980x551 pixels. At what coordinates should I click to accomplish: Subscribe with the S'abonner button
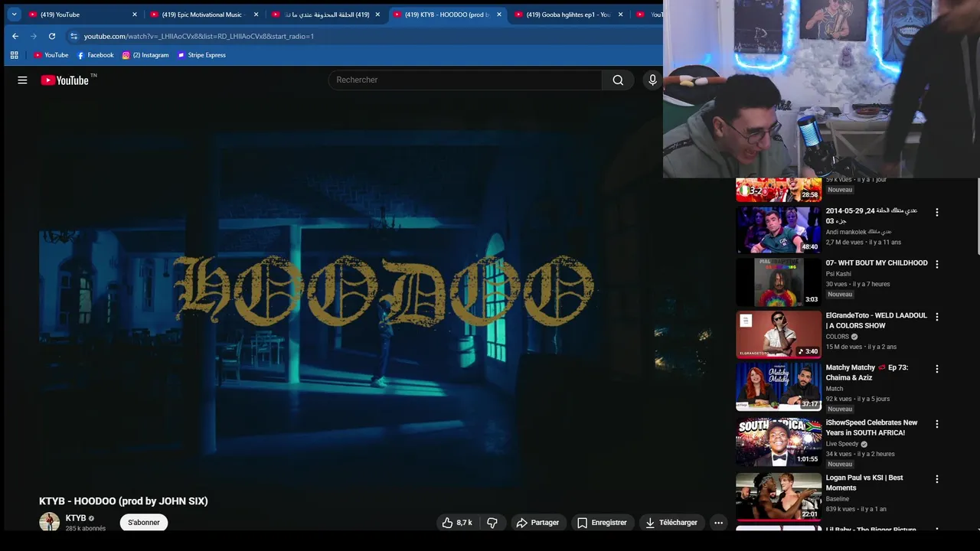click(144, 523)
